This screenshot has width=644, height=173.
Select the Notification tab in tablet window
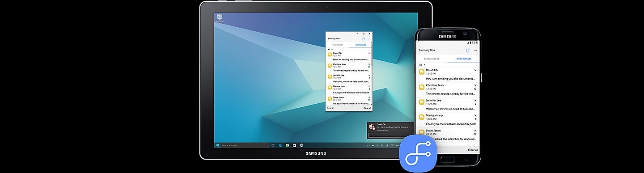tap(360, 45)
